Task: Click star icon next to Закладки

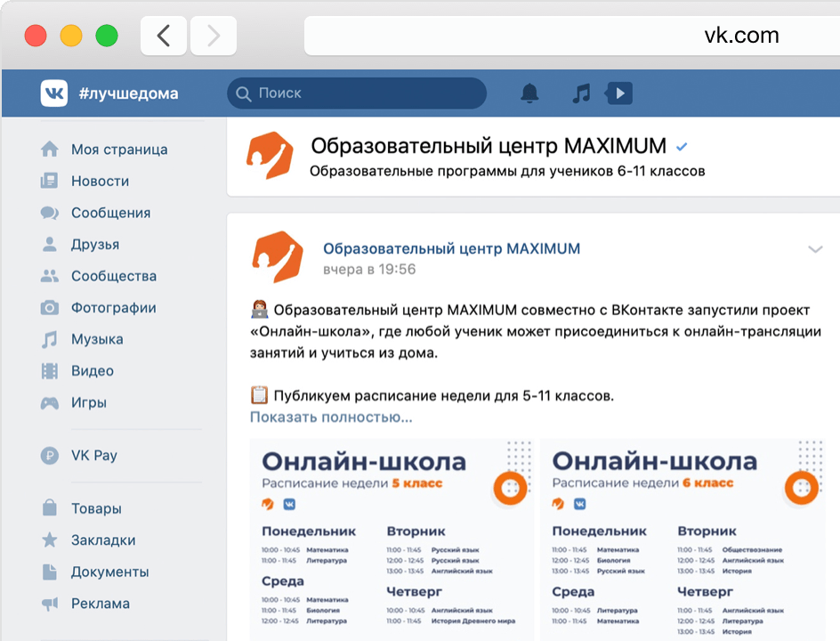Action: pos(49,540)
